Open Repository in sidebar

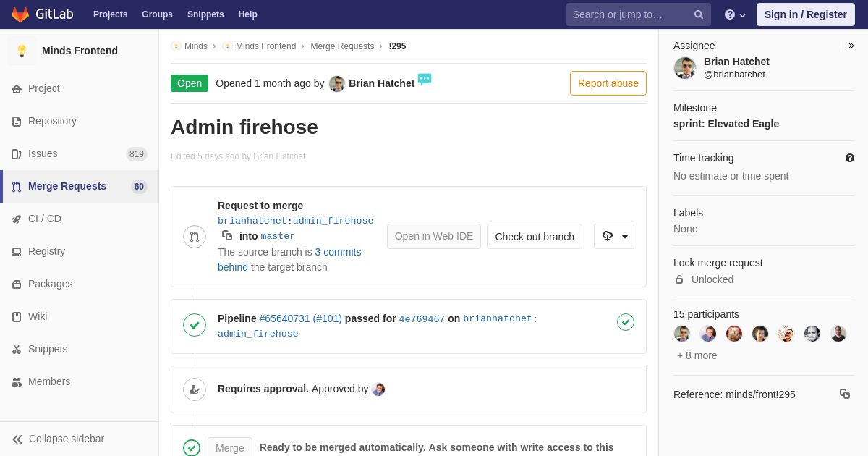(x=80, y=121)
